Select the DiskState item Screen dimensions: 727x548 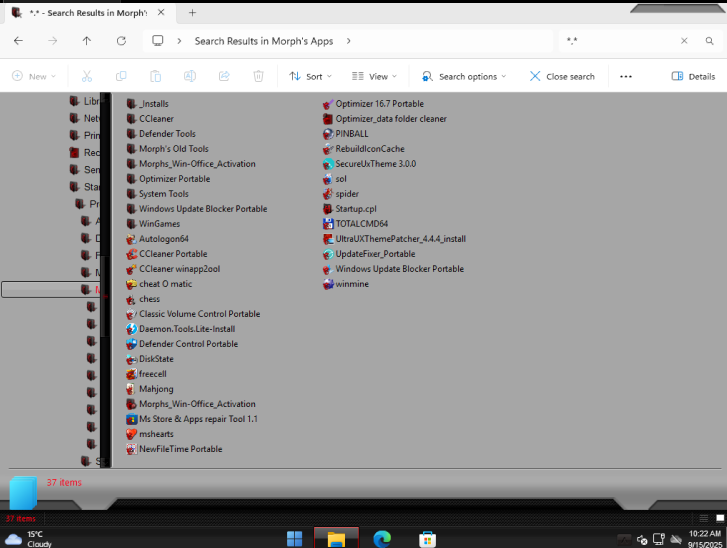tap(150, 359)
